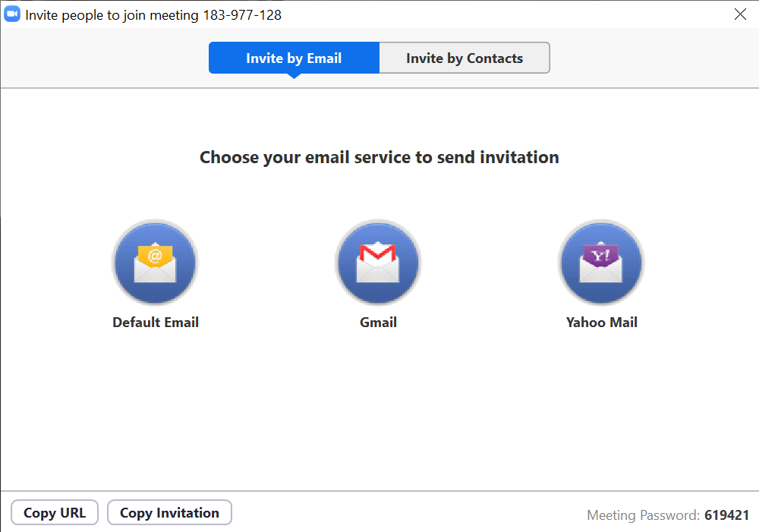Image resolution: width=759 pixels, height=532 pixels.
Task: Click the Gmail envelope icon
Action: [378, 263]
